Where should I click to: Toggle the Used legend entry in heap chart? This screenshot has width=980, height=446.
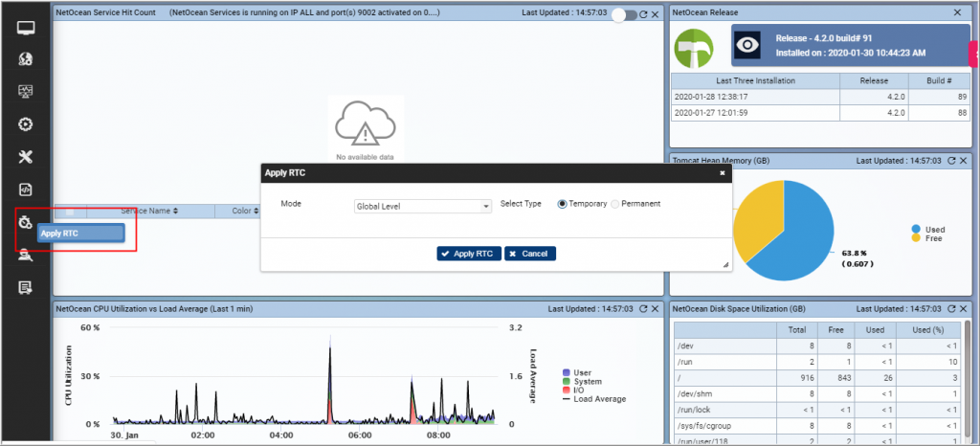pyautogui.click(x=928, y=230)
